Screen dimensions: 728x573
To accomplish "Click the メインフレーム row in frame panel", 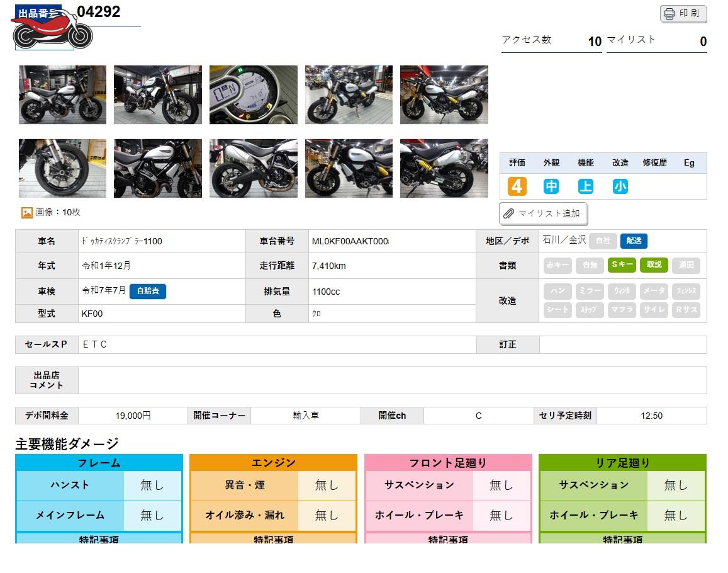I will pyautogui.click(x=99, y=515).
